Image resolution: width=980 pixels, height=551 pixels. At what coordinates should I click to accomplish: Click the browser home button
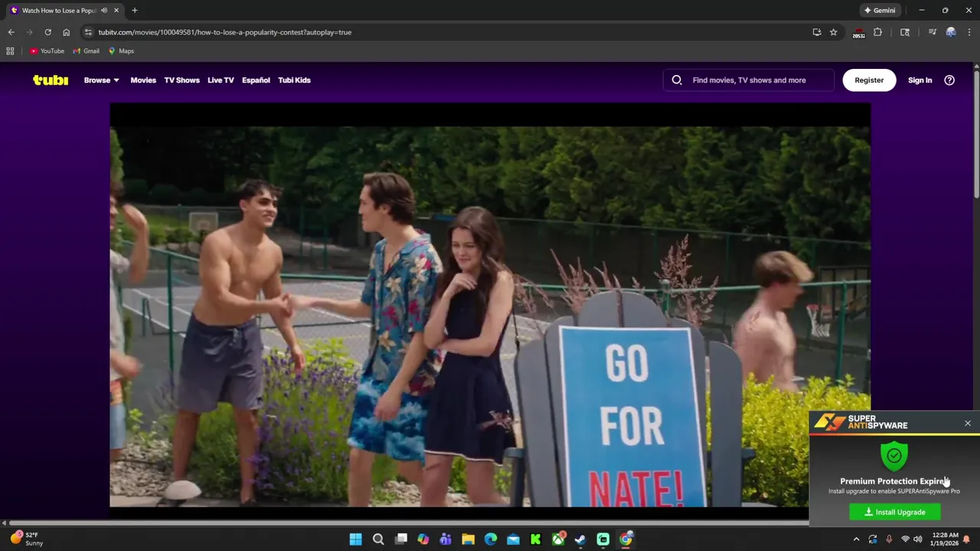coord(66,32)
